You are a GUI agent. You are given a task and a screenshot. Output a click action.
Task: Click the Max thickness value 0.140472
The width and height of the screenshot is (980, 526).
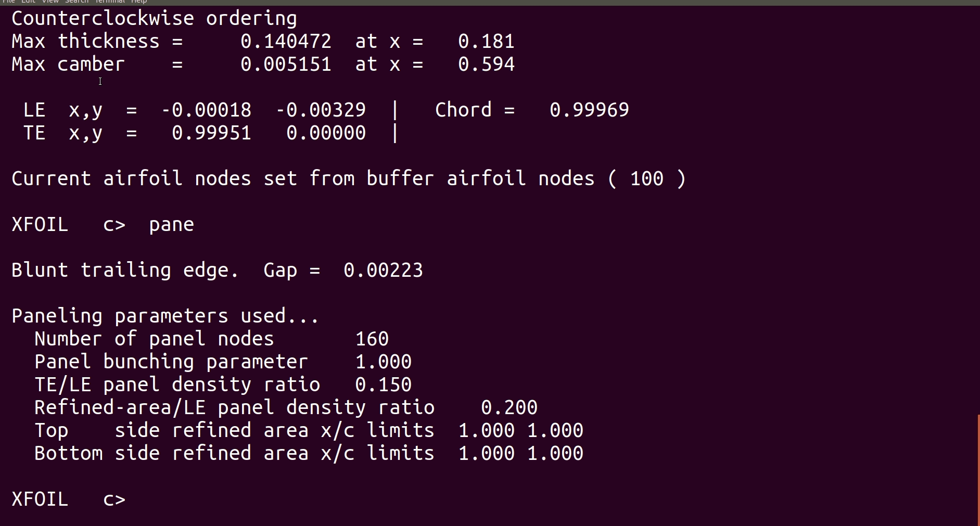[x=286, y=41]
